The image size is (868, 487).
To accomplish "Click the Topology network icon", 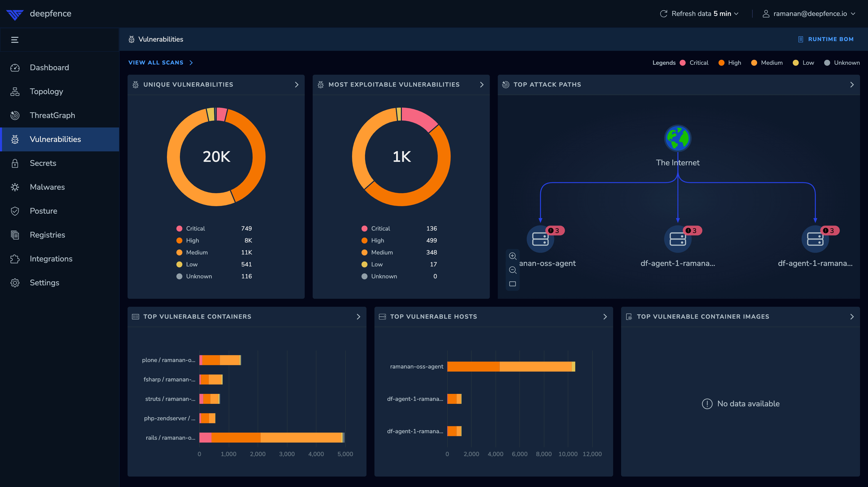I will tap(15, 92).
